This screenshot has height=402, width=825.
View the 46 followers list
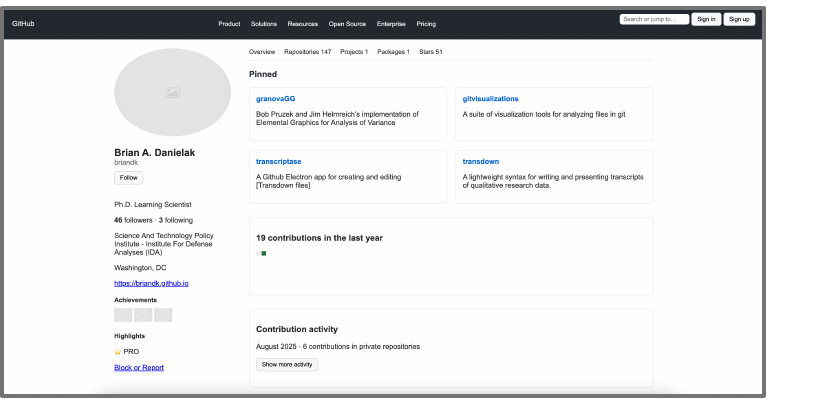(133, 220)
